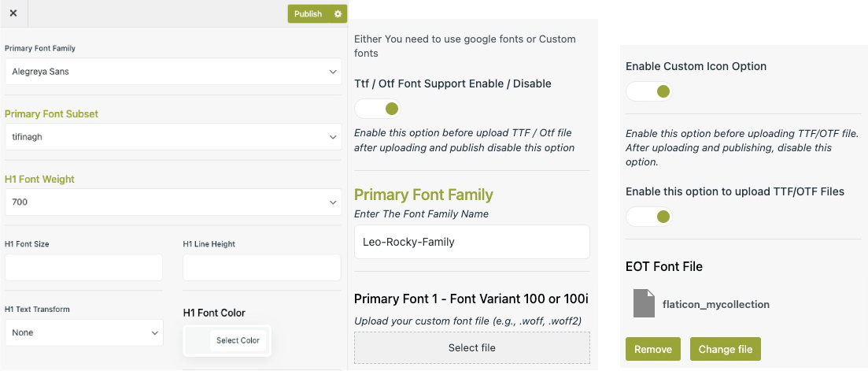Click the Change file button
Image resolution: width=868 pixels, height=371 pixels.
click(x=726, y=349)
